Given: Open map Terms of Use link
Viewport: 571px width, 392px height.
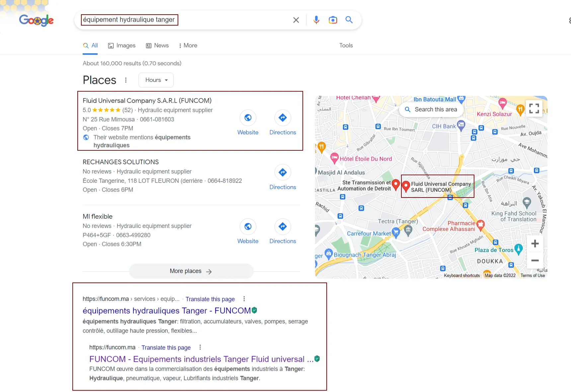Looking at the screenshot, I should point(532,275).
